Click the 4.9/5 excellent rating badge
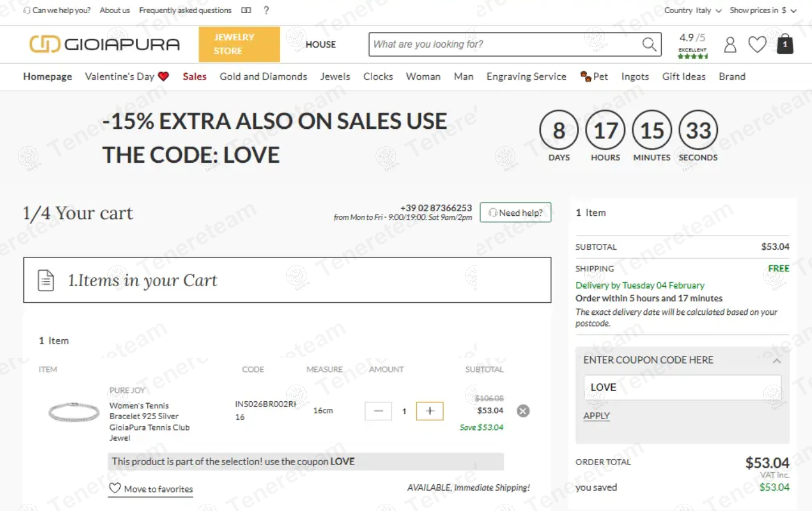 (x=693, y=45)
